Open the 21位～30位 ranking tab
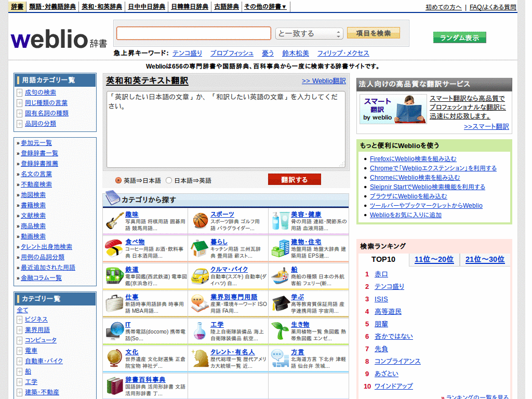532x399 pixels. (484, 259)
